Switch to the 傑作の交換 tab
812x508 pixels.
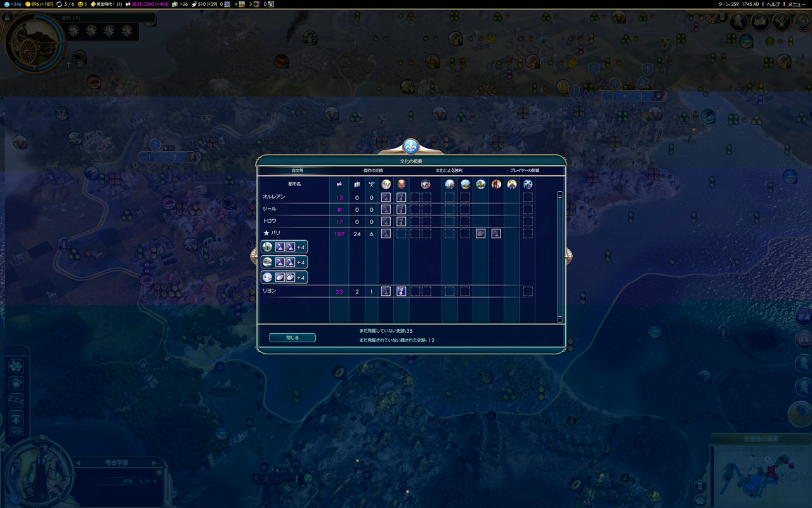pos(373,171)
